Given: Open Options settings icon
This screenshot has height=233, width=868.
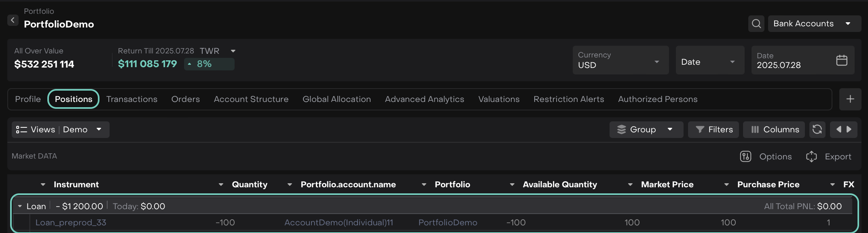Looking at the screenshot, I should [745, 157].
